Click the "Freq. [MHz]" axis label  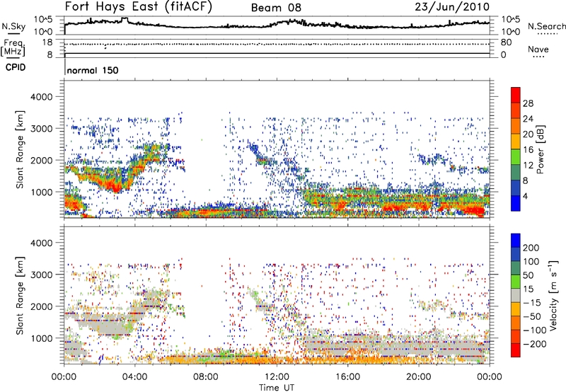(x=13, y=47)
